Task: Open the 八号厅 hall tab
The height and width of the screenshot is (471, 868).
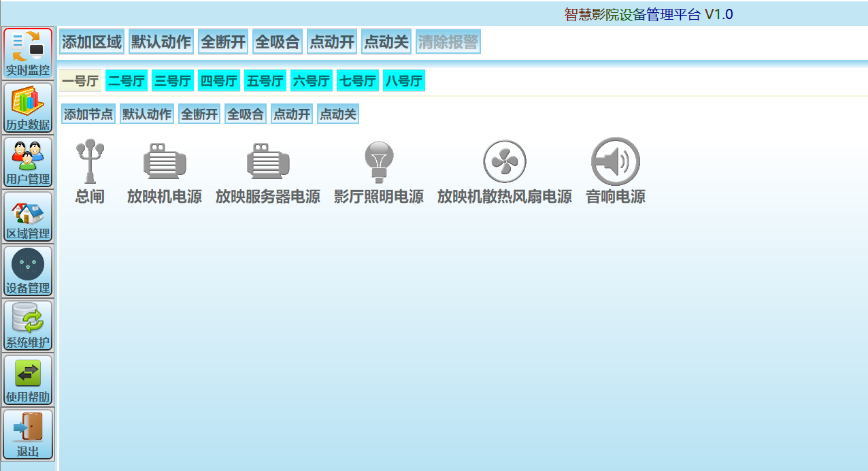Action: click(x=403, y=80)
